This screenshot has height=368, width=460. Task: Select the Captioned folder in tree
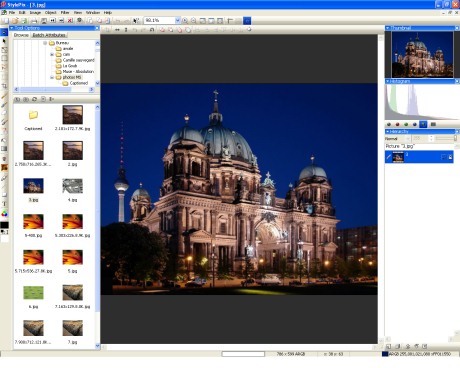tap(75, 83)
